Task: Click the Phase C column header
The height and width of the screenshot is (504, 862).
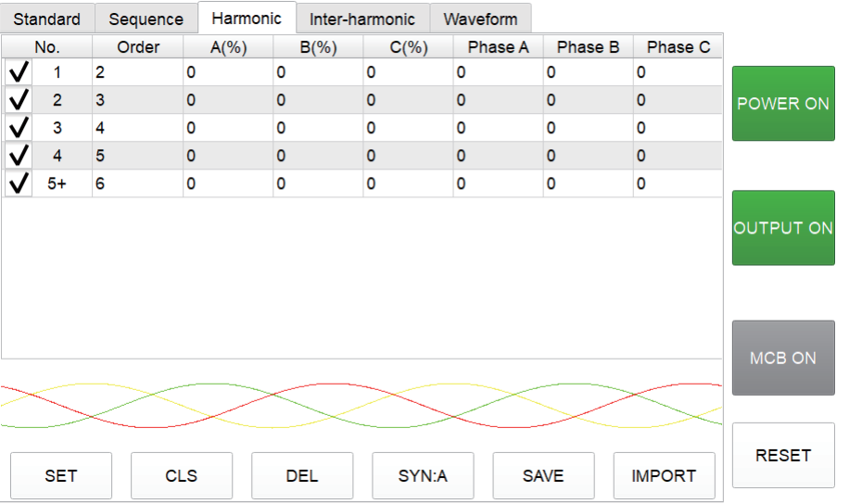Action: pyautogui.click(x=678, y=47)
